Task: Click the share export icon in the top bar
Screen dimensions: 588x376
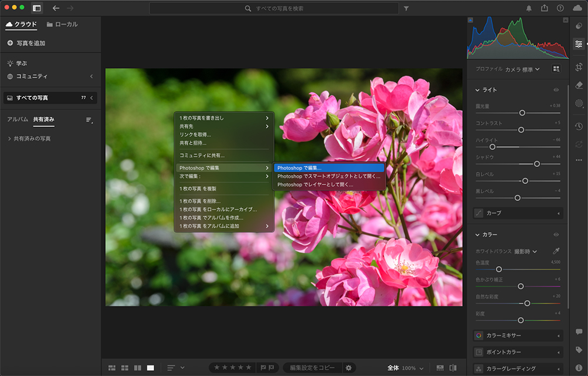Action: coord(544,8)
